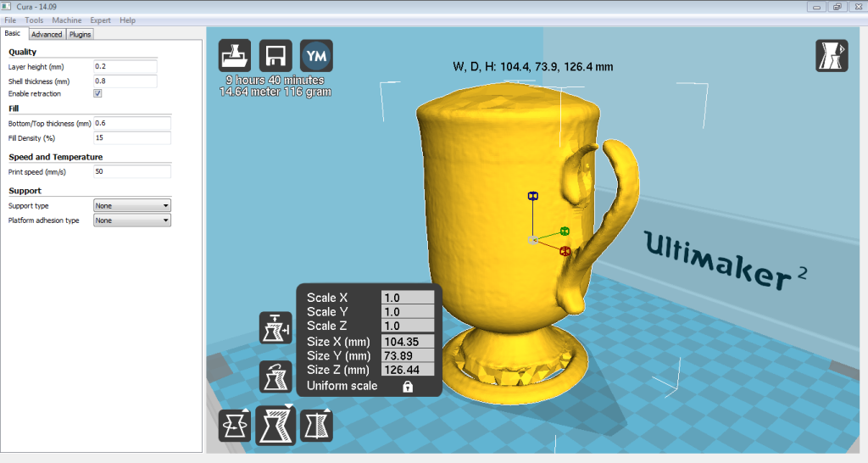Click the grey center scale handle

click(532, 240)
